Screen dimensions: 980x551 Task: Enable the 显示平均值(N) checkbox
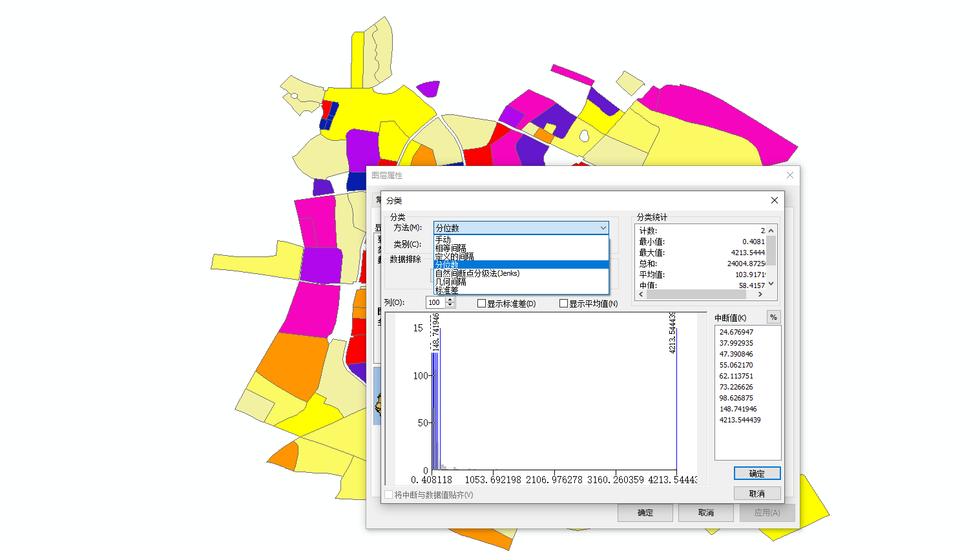click(x=563, y=302)
